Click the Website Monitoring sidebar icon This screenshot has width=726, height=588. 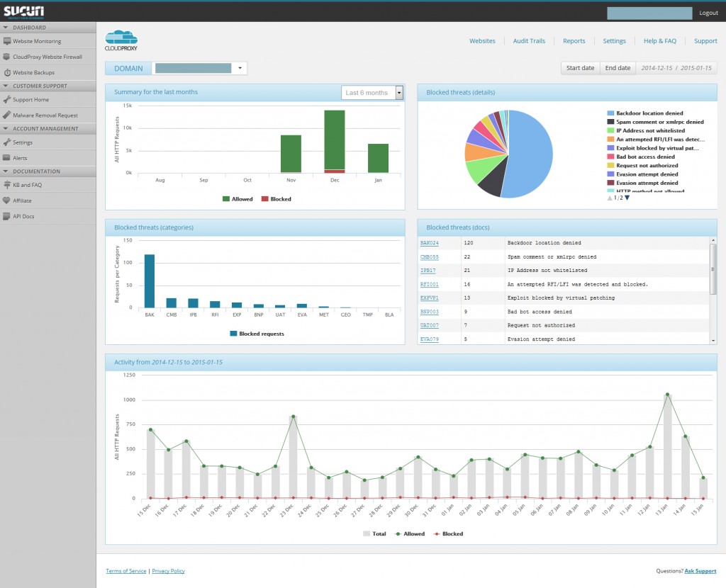tap(7, 42)
